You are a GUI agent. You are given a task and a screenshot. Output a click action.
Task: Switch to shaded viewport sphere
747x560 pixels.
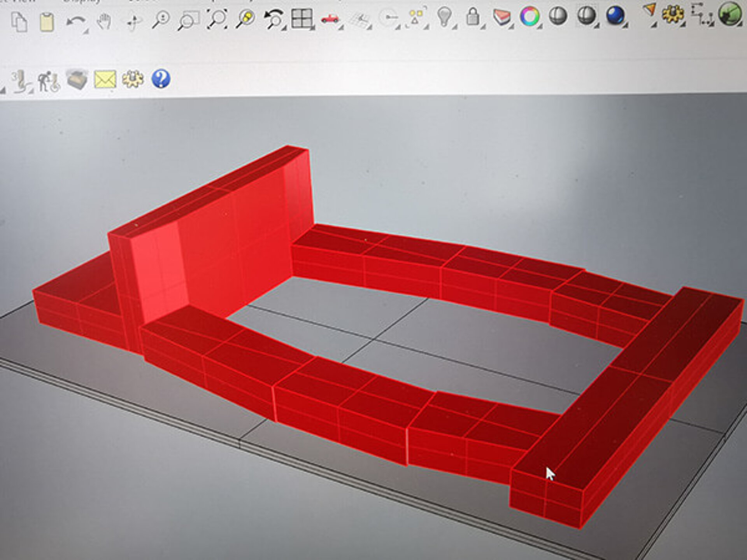pyautogui.click(x=558, y=16)
